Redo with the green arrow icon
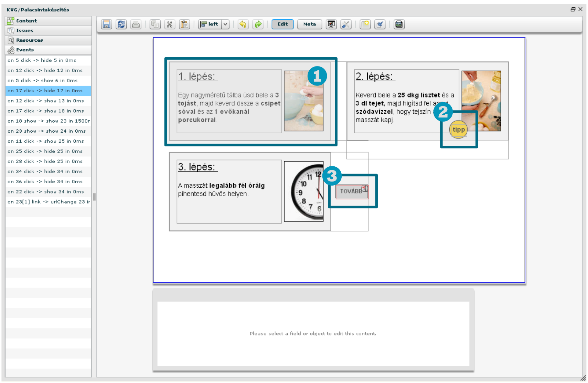Image resolution: width=588 pixels, height=383 pixels. coord(258,24)
